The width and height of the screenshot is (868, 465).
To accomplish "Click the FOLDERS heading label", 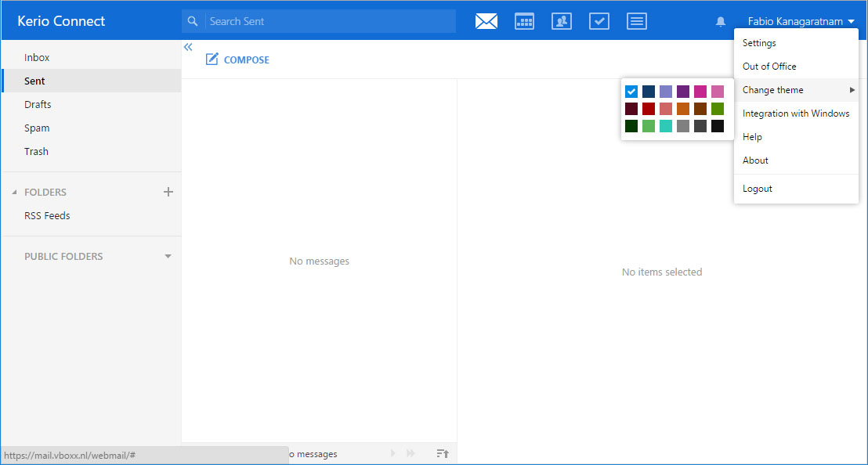I will 45,192.
